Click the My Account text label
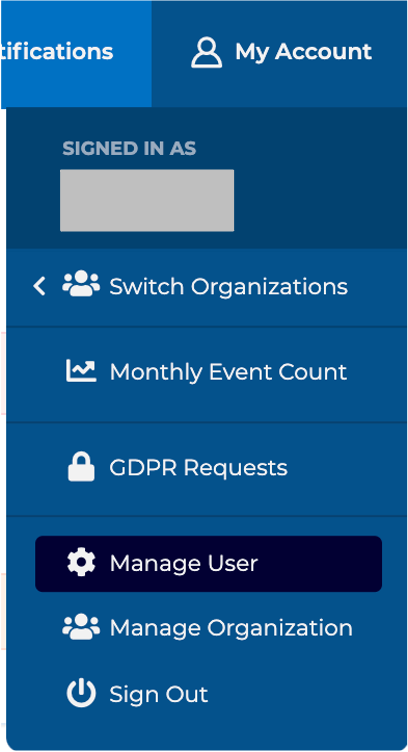The height and width of the screenshot is (752, 408). [303, 52]
